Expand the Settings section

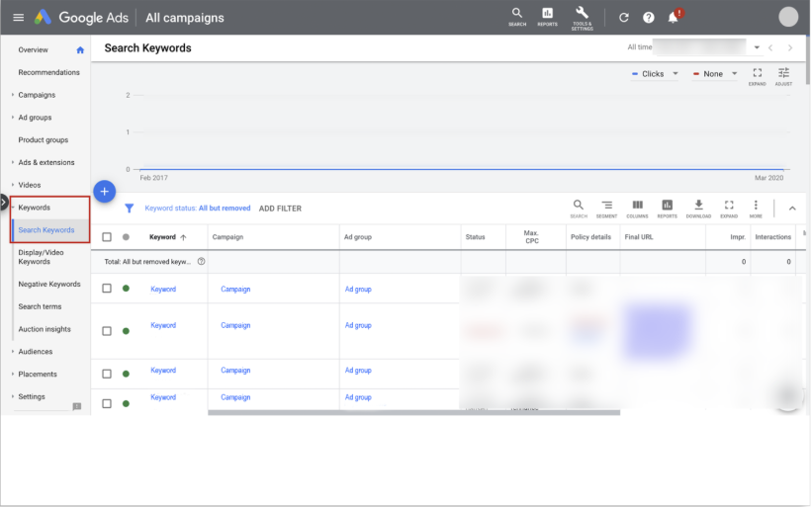click(13, 396)
